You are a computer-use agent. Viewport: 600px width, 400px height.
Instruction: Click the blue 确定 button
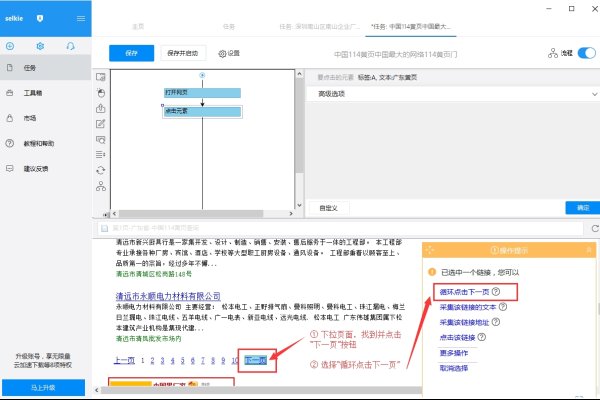[x=583, y=207]
